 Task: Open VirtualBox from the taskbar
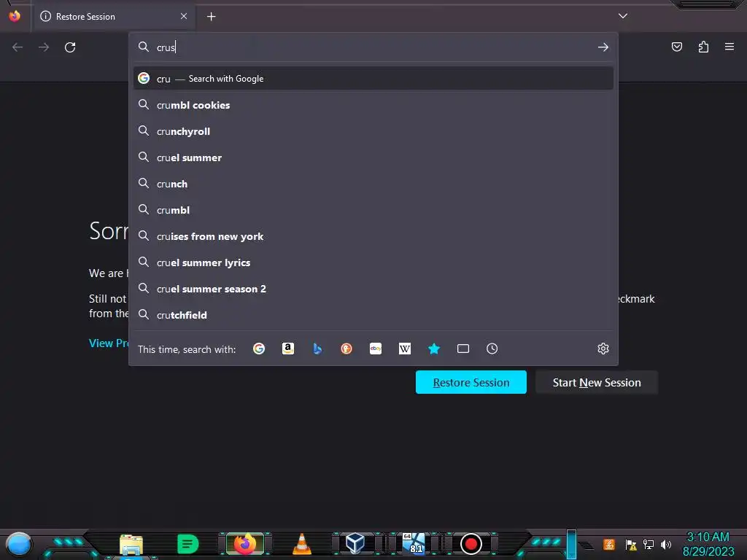tap(355, 544)
